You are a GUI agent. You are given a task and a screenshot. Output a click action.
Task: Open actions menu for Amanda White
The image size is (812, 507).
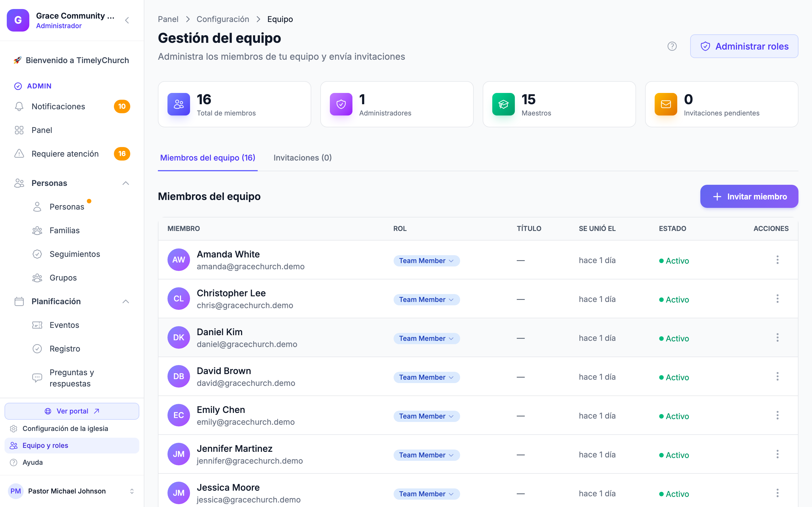tap(777, 260)
